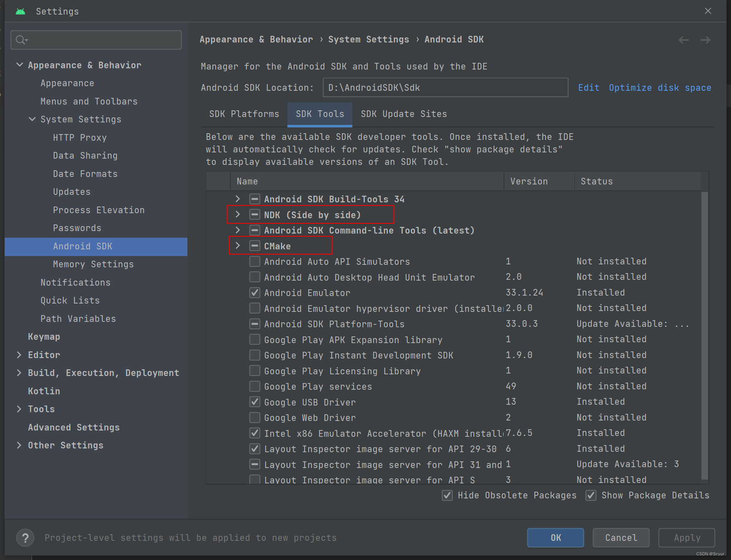The width and height of the screenshot is (731, 560).
Task: Click the search magnifier icon
Action: (21, 40)
